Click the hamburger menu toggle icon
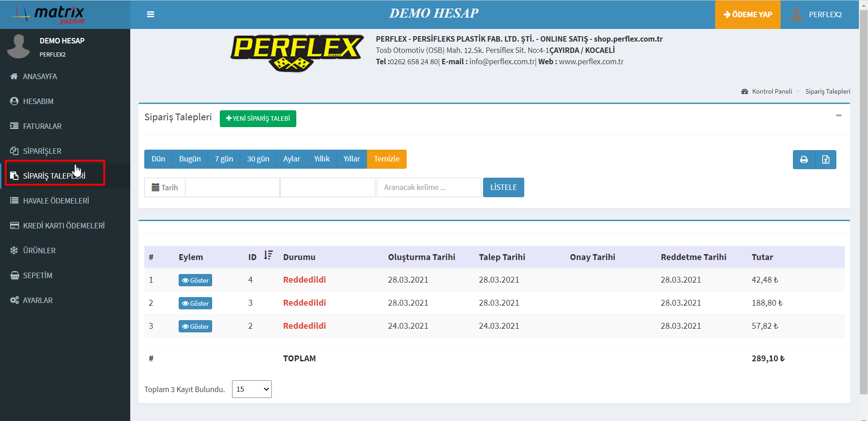This screenshot has height=421, width=868. point(151,14)
